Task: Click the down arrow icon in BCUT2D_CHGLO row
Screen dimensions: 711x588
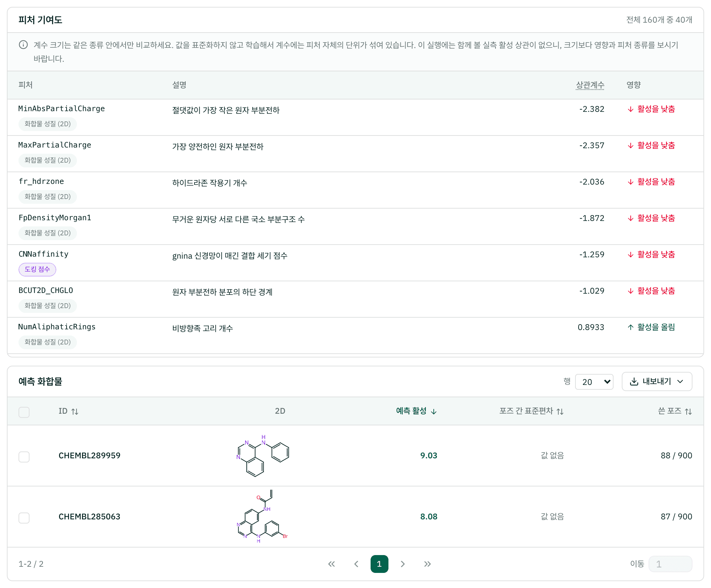Action: pyautogui.click(x=630, y=291)
